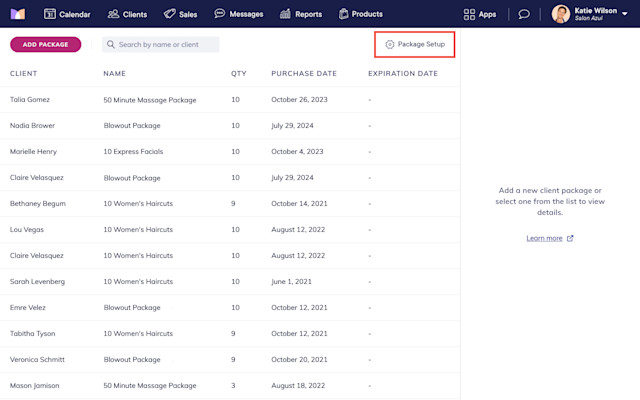Select the Emre Velez row

coord(230,308)
